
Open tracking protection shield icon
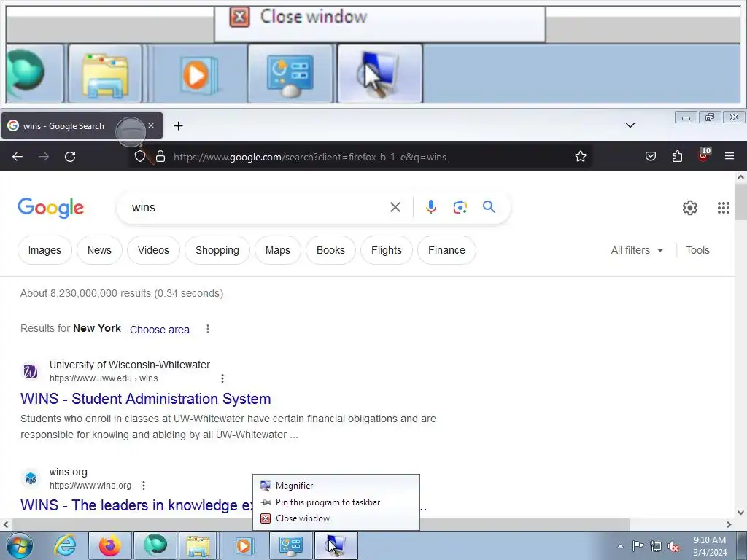139,157
